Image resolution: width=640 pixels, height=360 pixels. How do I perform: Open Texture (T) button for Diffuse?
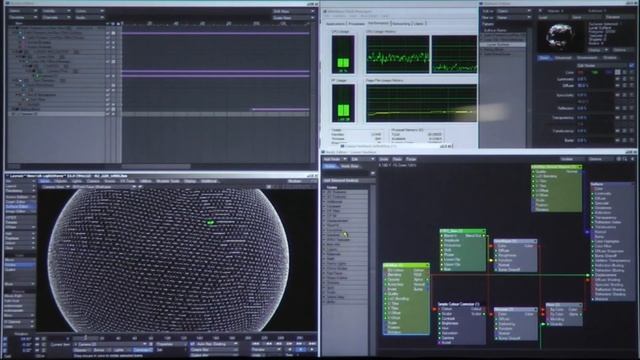click(x=632, y=86)
